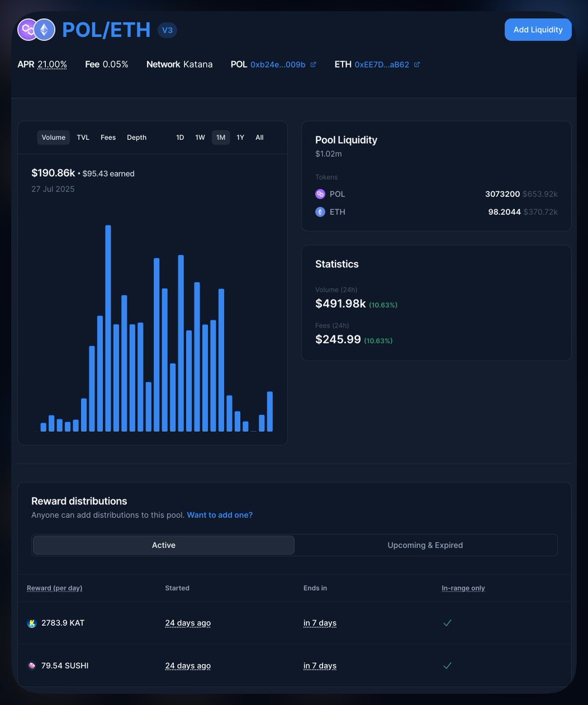Switch chart to Depth view
The width and height of the screenshot is (588, 705).
coord(137,137)
